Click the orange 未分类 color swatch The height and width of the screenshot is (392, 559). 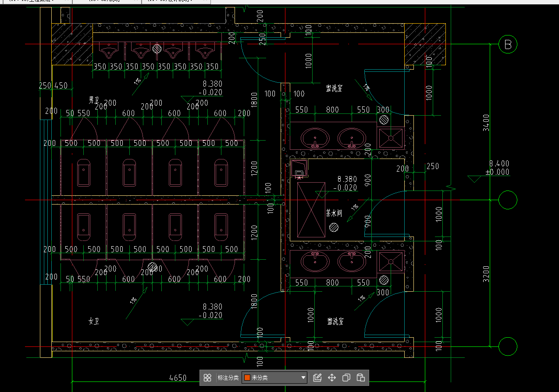(x=247, y=378)
